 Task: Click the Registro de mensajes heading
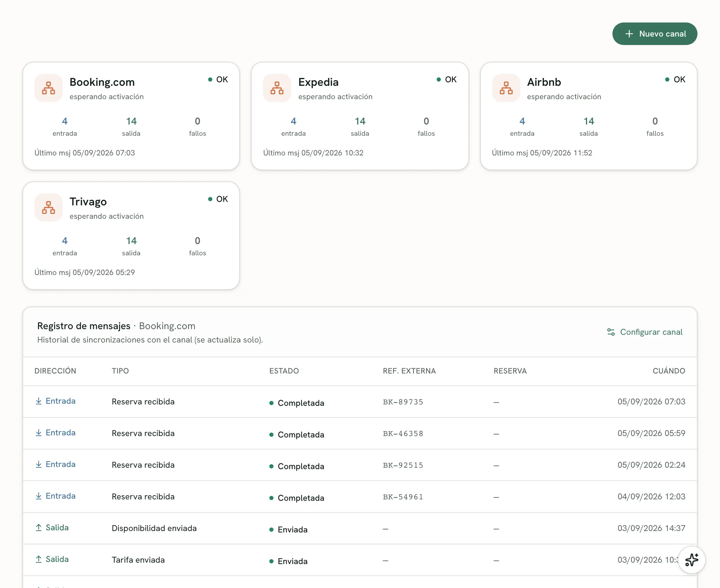click(x=84, y=326)
